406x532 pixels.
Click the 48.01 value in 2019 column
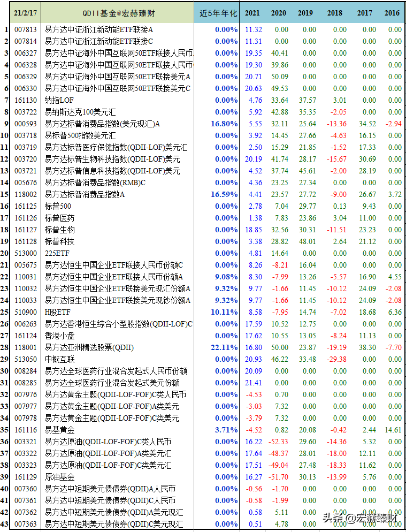pyautogui.click(x=307, y=241)
